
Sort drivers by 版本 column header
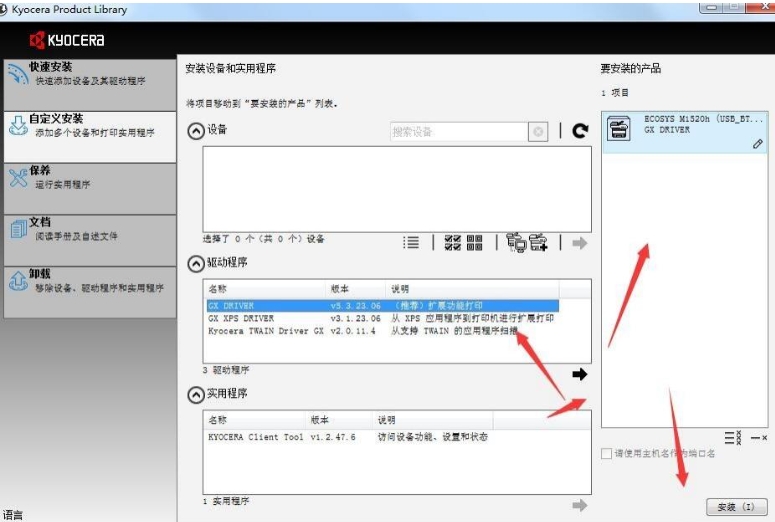[x=355, y=289]
